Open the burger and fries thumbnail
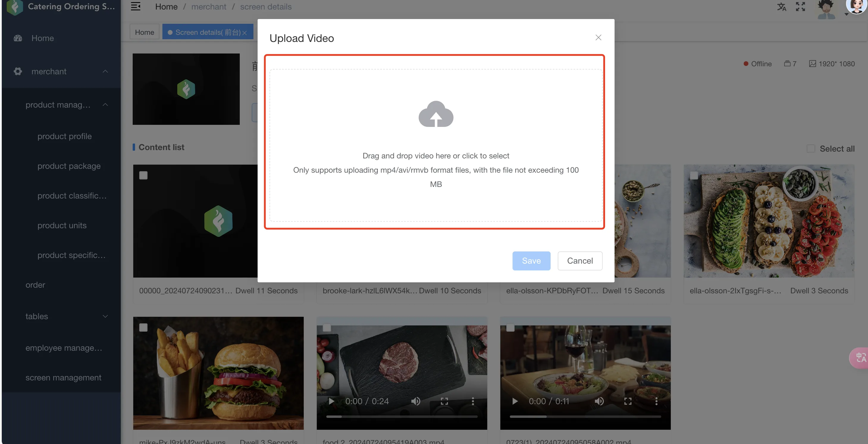The image size is (868, 444). [x=218, y=373]
